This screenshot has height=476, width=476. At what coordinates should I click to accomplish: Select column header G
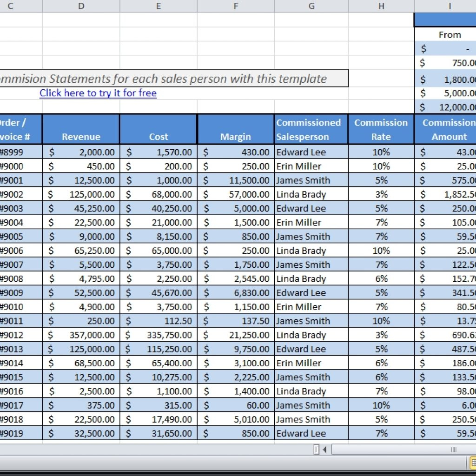click(311, 6)
